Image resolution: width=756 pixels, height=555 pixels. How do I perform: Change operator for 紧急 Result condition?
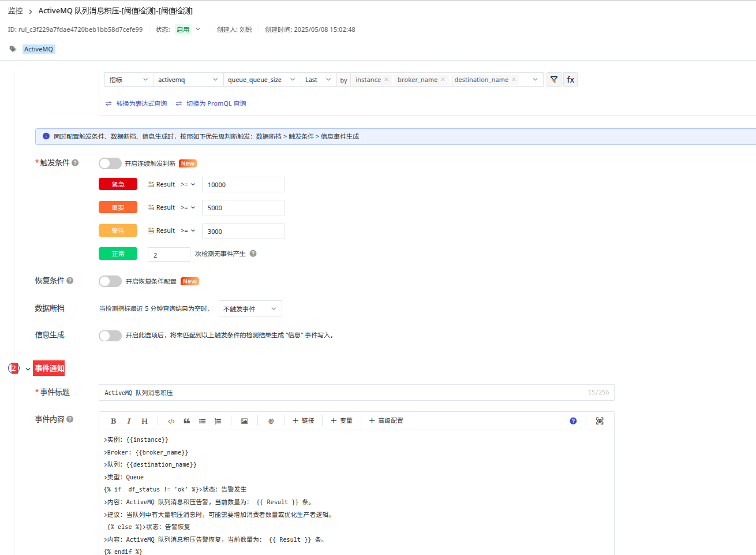(188, 184)
